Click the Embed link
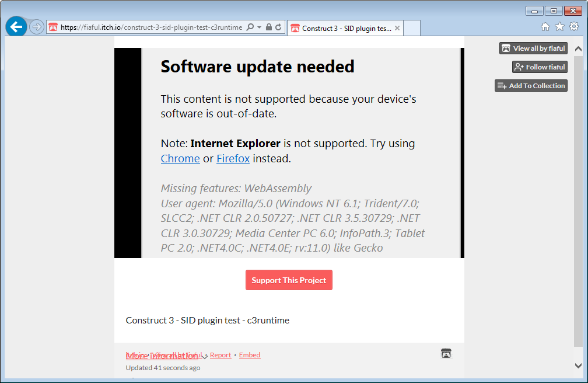588x383 pixels. click(250, 355)
